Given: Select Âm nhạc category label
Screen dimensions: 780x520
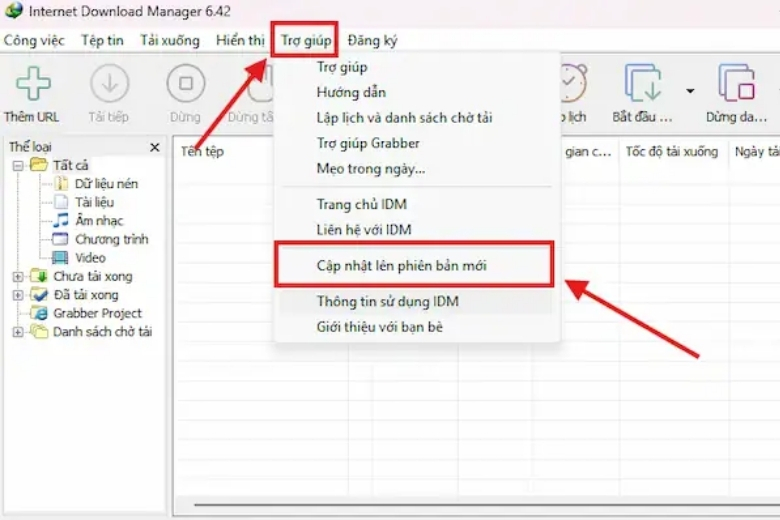Looking at the screenshot, I should pos(99,220).
